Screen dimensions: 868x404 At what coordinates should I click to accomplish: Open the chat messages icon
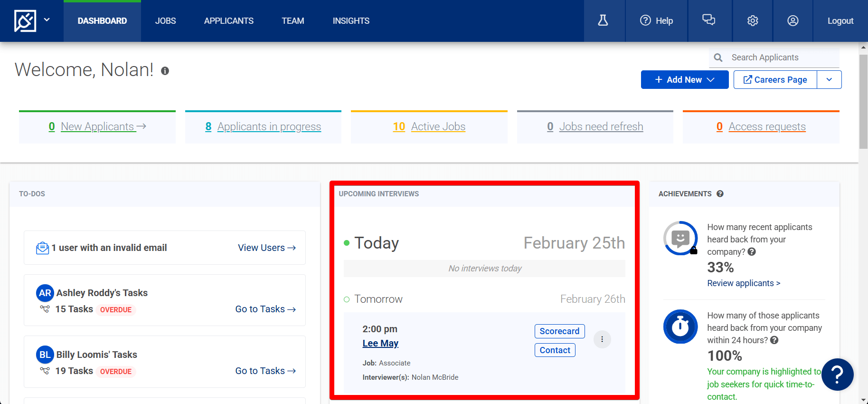click(709, 20)
